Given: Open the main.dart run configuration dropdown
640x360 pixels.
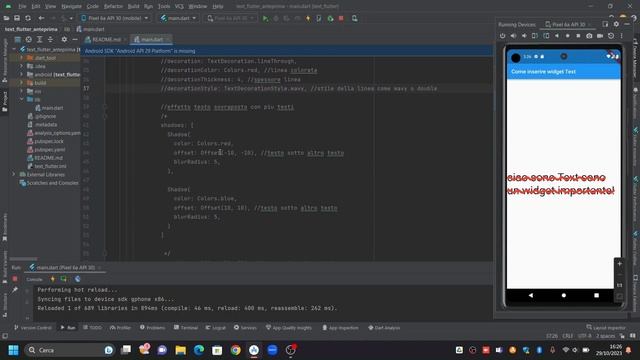Looking at the screenshot, I should 178,18.
